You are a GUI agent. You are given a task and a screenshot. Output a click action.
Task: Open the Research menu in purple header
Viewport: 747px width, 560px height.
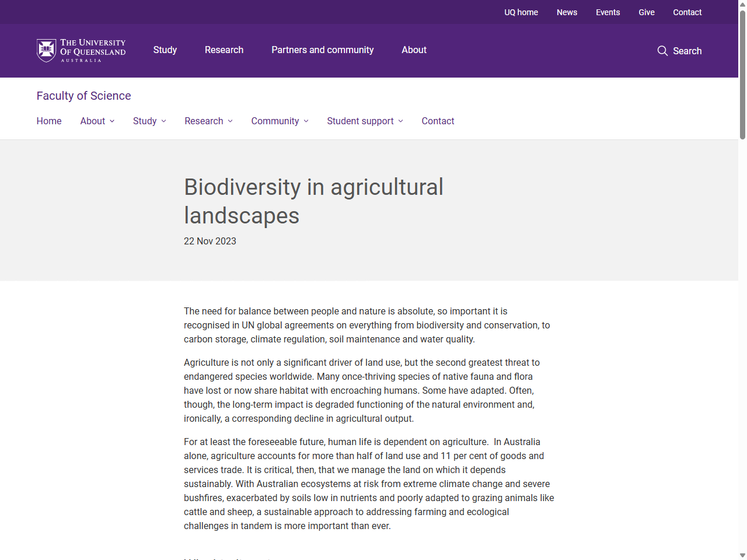[224, 50]
